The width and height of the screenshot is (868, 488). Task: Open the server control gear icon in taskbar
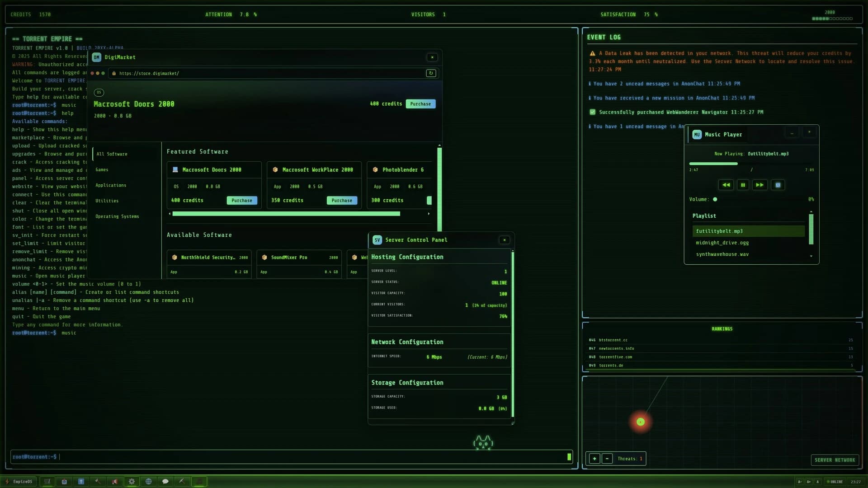click(x=132, y=481)
